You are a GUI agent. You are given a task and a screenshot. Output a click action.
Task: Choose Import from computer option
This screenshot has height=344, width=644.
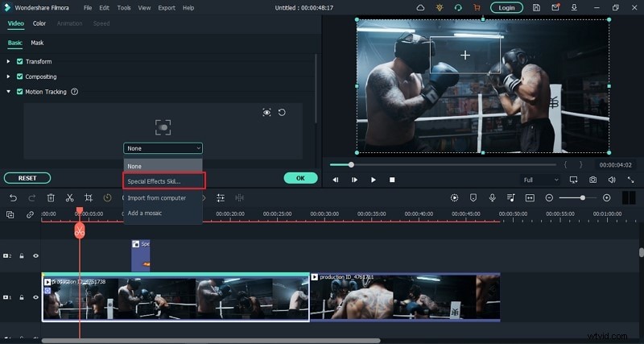pos(163,197)
